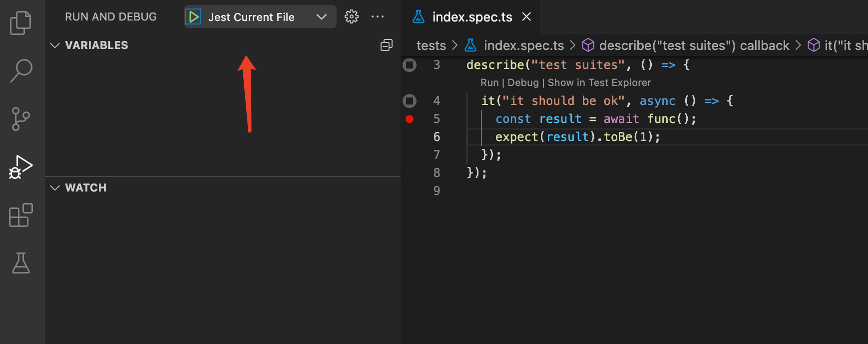868x344 pixels.
Task: Click the Run code lens link
Action: [x=489, y=83]
